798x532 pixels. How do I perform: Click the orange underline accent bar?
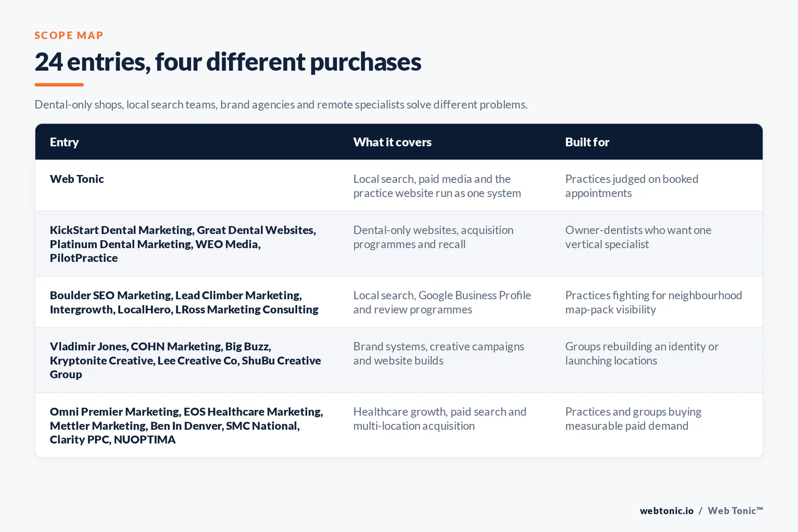point(59,85)
